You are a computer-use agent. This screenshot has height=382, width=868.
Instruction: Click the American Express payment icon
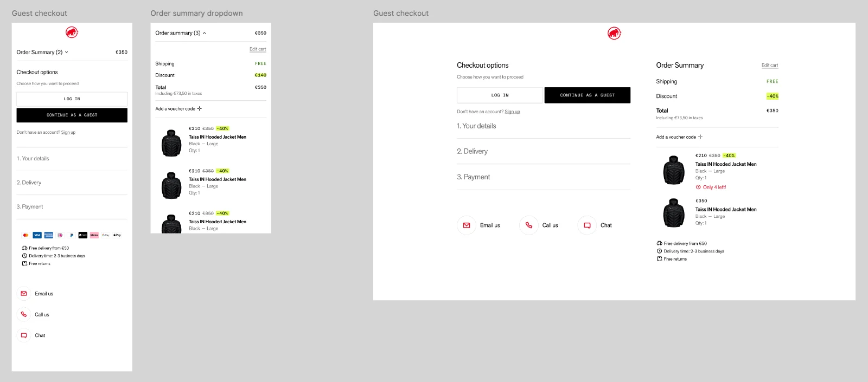click(49, 235)
